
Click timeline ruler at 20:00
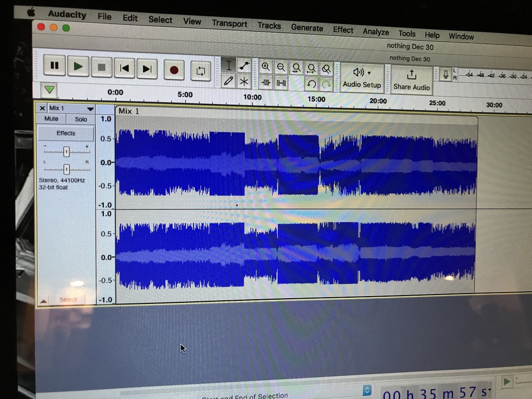(x=378, y=101)
